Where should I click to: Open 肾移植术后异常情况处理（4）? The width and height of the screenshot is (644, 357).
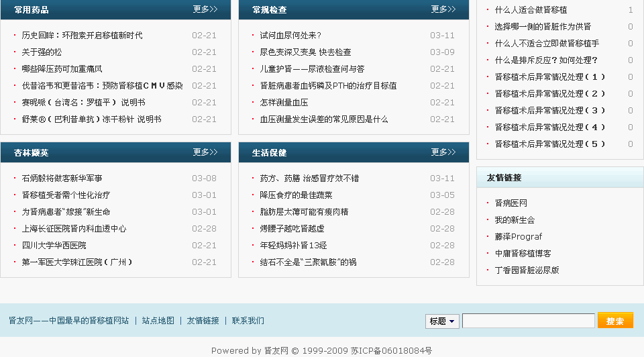coord(550,127)
